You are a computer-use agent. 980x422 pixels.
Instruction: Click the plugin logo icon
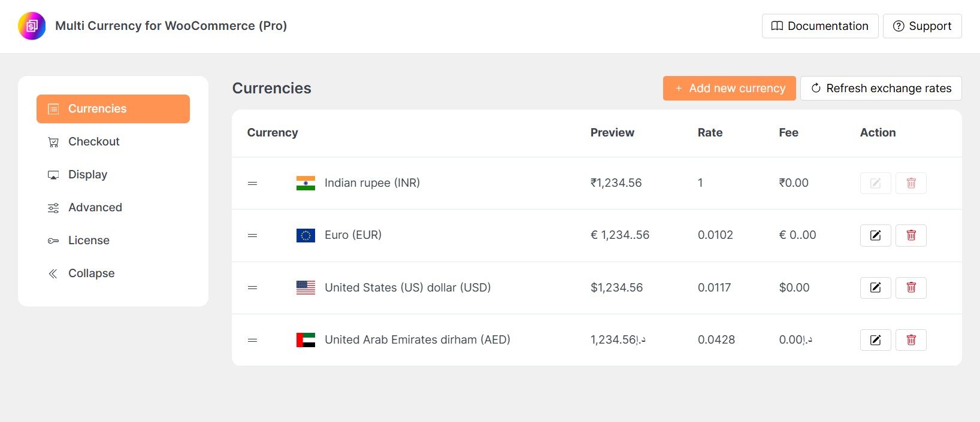click(x=32, y=26)
